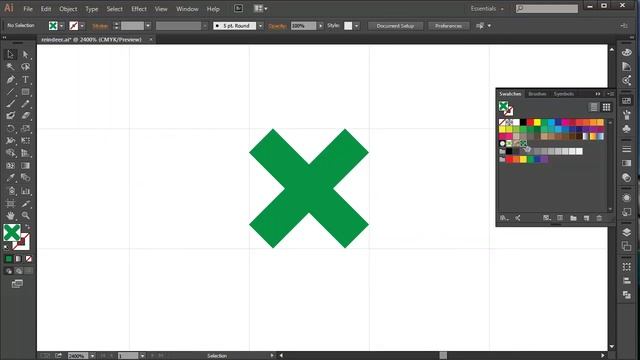Close the reindeer.ai document tab

tap(151, 40)
